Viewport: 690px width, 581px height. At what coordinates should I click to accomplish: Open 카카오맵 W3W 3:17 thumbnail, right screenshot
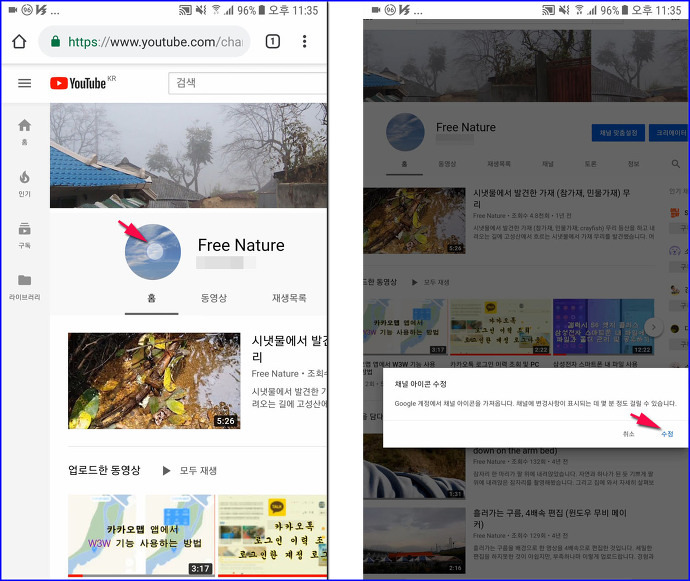(405, 327)
